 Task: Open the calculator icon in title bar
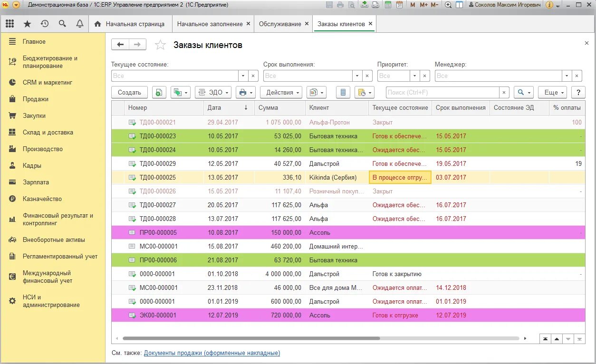(x=388, y=5)
